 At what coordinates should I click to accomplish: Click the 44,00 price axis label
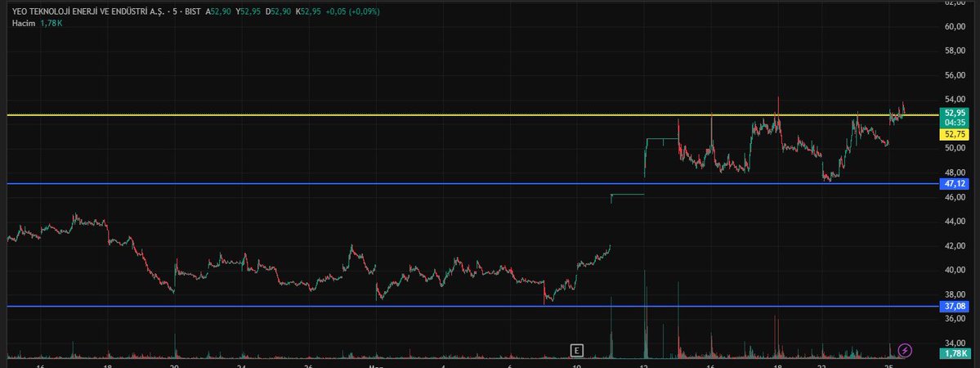point(954,222)
